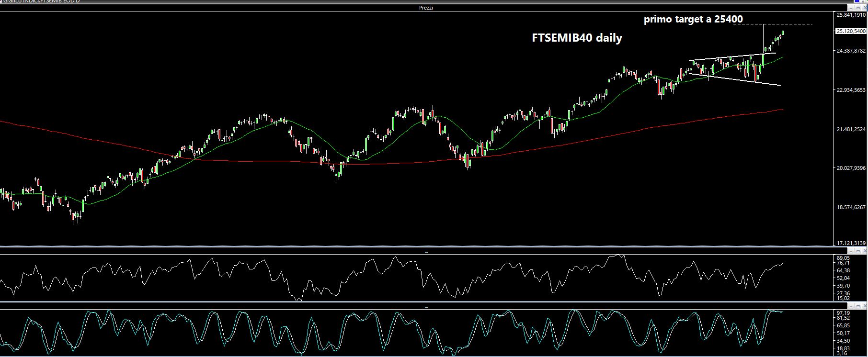Click the 24.387,8782 price axis label

tap(851, 50)
